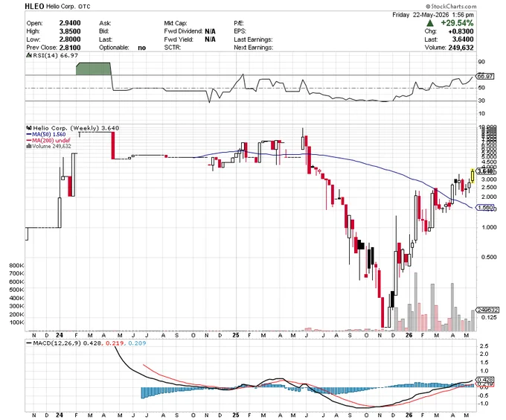
Task: Select the Volume value 249,632 in header
Action: 461,48
